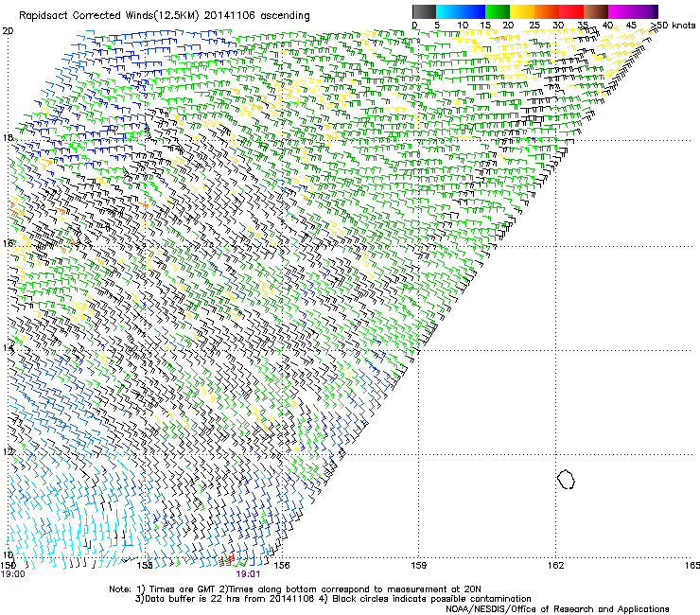Click the '25' knots legend label
700x615 pixels.
pos(534,26)
